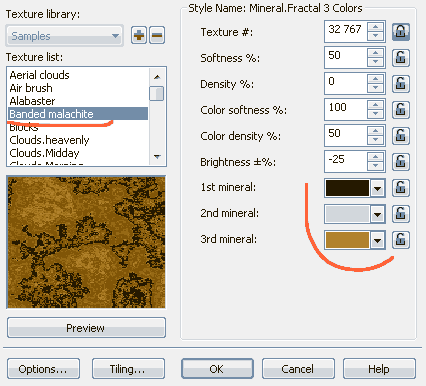Screen dimensions: 426x386
Task: Click the texture list scroll up arrow
Action: coord(157,77)
